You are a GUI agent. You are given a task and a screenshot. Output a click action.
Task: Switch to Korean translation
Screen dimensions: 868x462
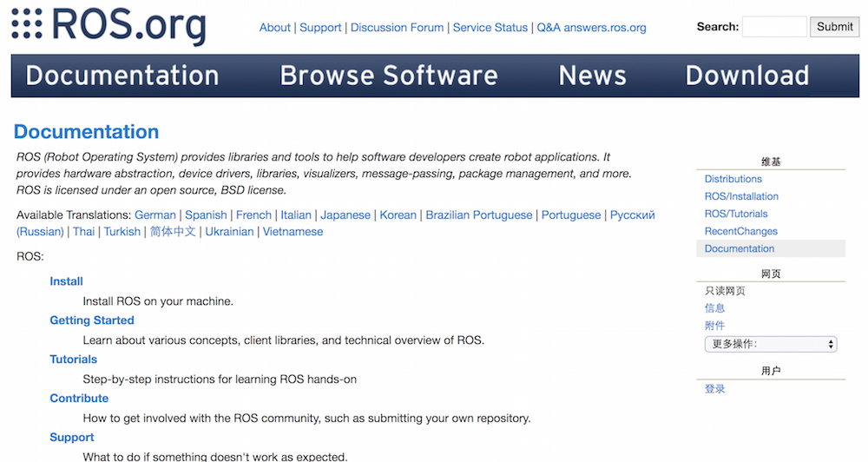398,215
